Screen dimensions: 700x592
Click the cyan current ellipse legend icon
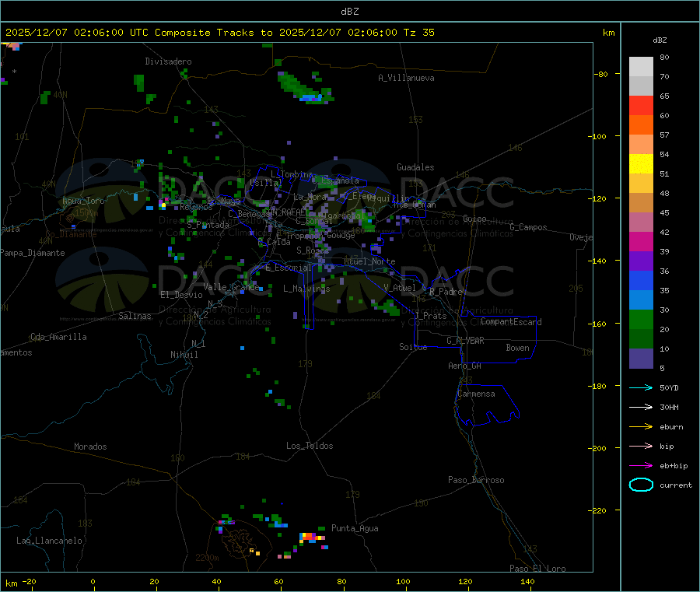tap(641, 485)
